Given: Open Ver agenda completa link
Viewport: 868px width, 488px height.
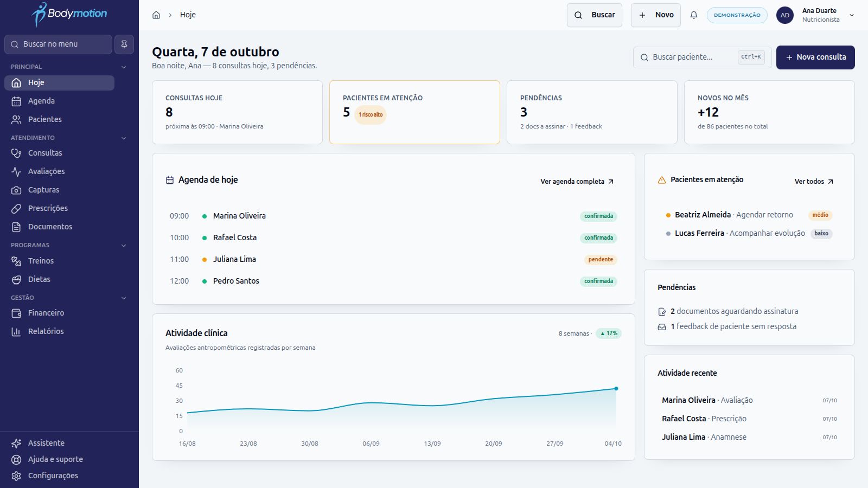Looking at the screenshot, I should click(577, 182).
